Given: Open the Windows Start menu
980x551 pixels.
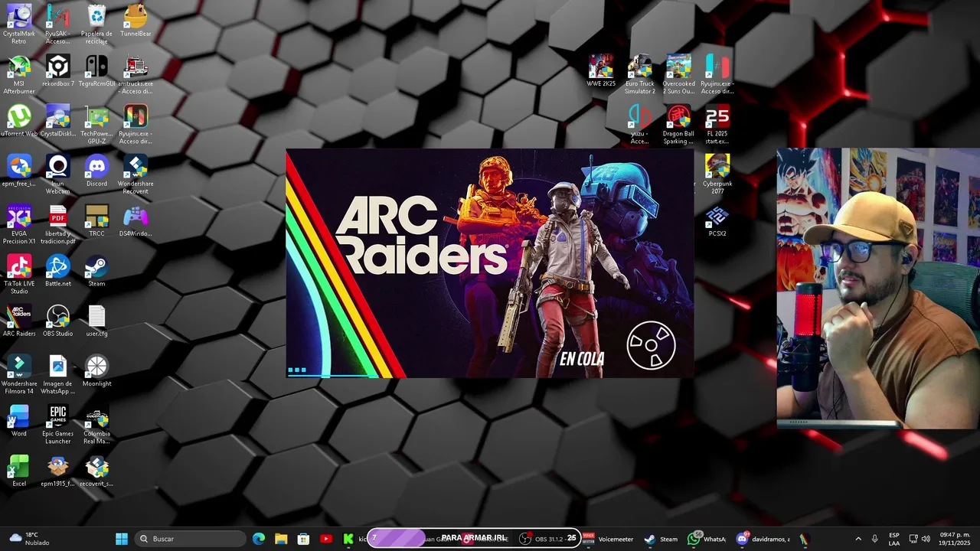Looking at the screenshot, I should point(122,539).
